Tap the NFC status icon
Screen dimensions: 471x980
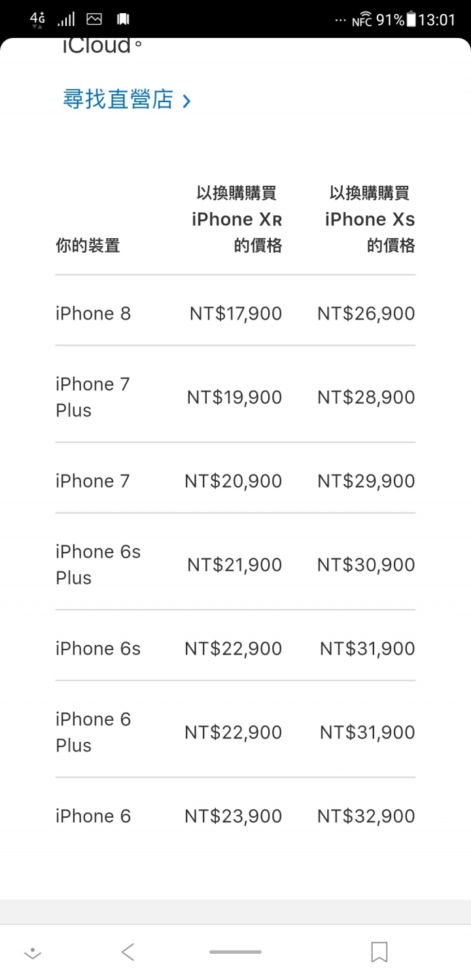point(362,20)
